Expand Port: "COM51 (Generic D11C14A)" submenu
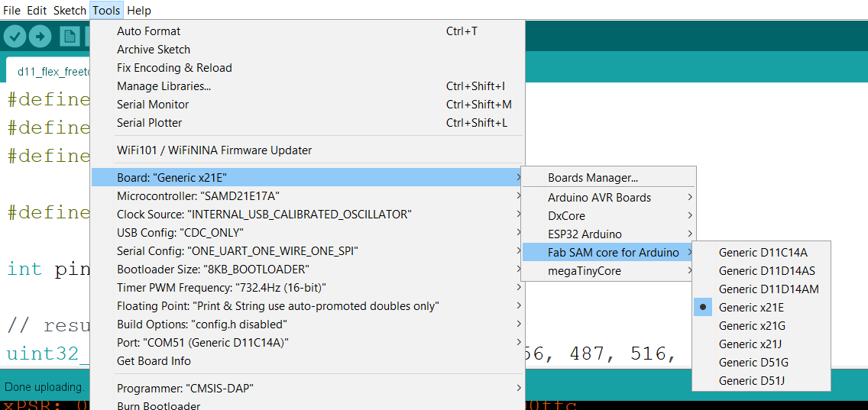This screenshot has width=868, height=410. (307, 343)
